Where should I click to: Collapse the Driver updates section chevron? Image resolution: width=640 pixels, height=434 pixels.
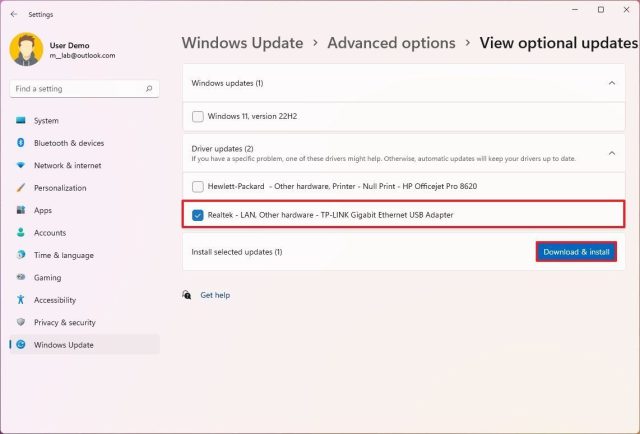click(611, 153)
